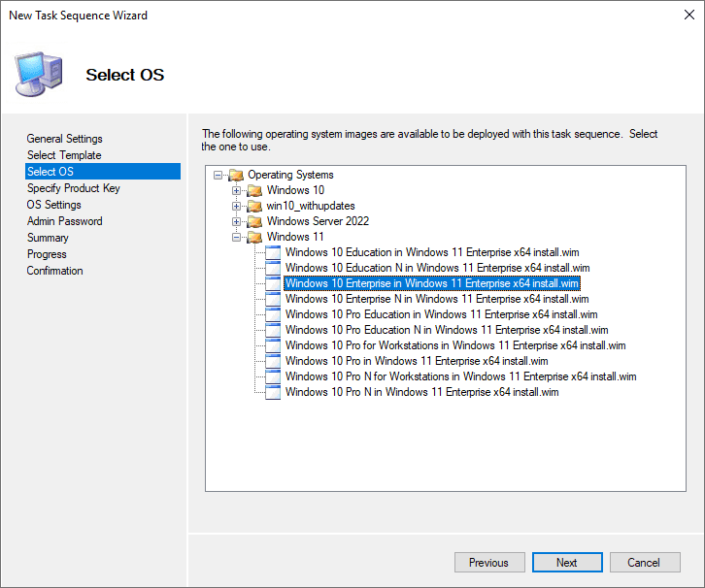
Task: Go to OS Settings wizard step
Action: point(53,205)
